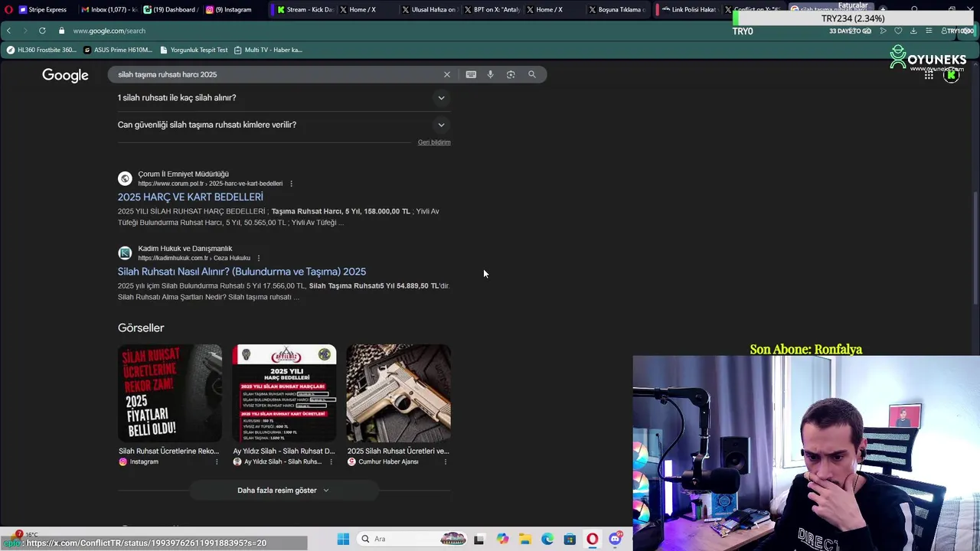Image resolution: width=980 pixels, height=551 pixels.
Task: Open the Opera main menu icon
Action: click(8, 9)
